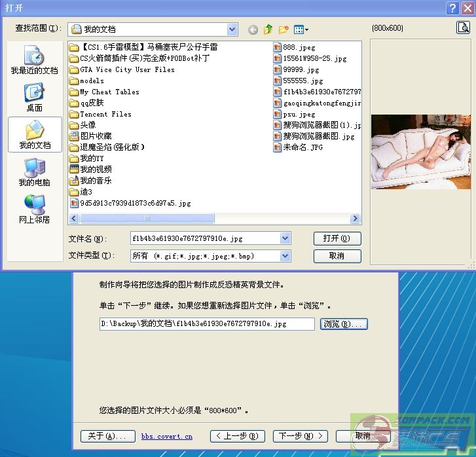This screenshot has height=457, width=476.
Task: Toggle the image preview icon at top right
Action: (x=462, y=27)
